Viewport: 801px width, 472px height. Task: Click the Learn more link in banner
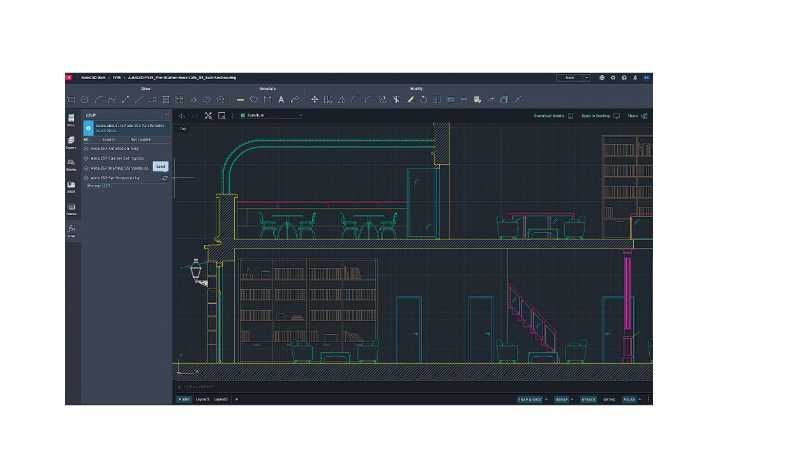click(106, 131)
